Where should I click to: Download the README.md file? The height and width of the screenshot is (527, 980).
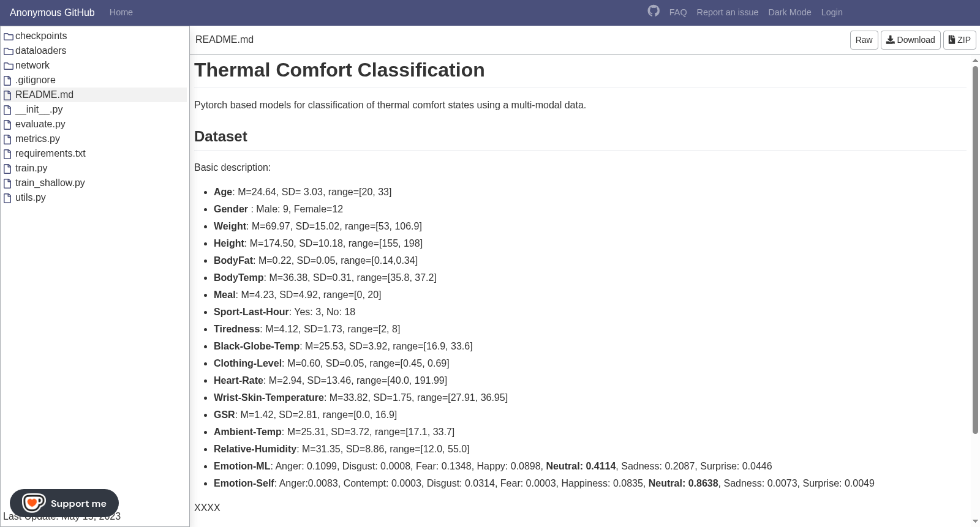tap(910, 40)
